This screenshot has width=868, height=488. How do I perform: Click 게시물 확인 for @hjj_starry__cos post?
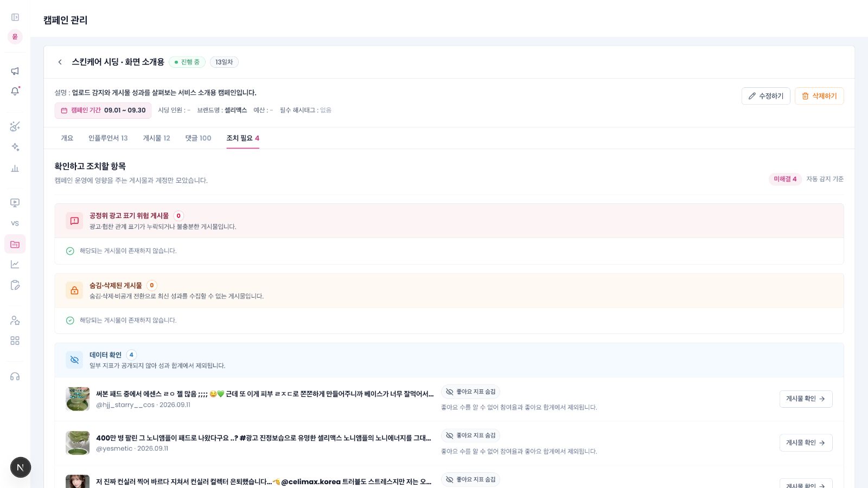pyautogui.click(x=806, y=399)
